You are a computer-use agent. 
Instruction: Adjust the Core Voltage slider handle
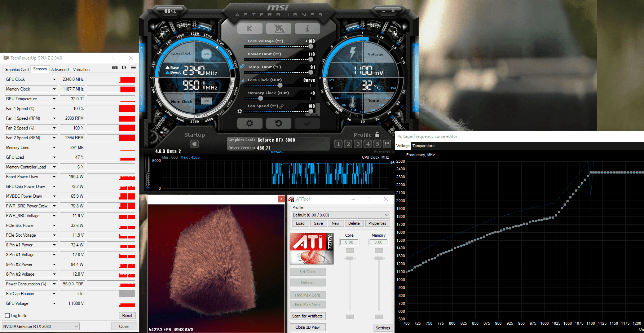pos(311,46)
